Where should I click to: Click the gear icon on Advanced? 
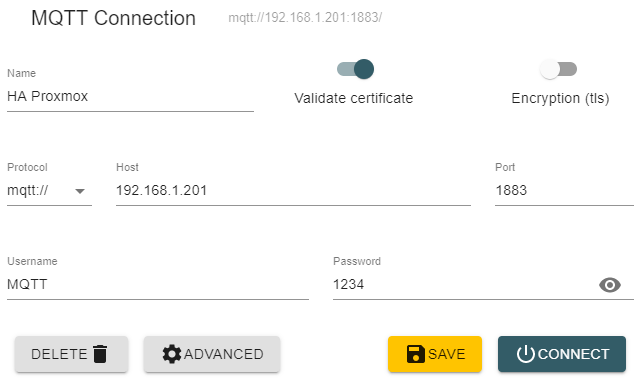pos(172,354)
